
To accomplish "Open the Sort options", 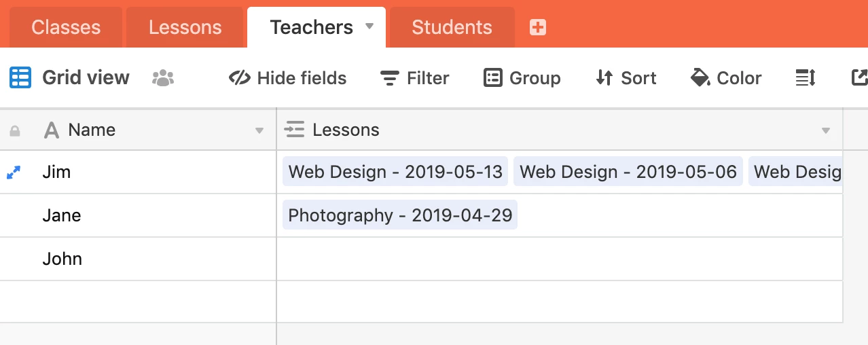I will pyautogui.click(x=626, y=78).
